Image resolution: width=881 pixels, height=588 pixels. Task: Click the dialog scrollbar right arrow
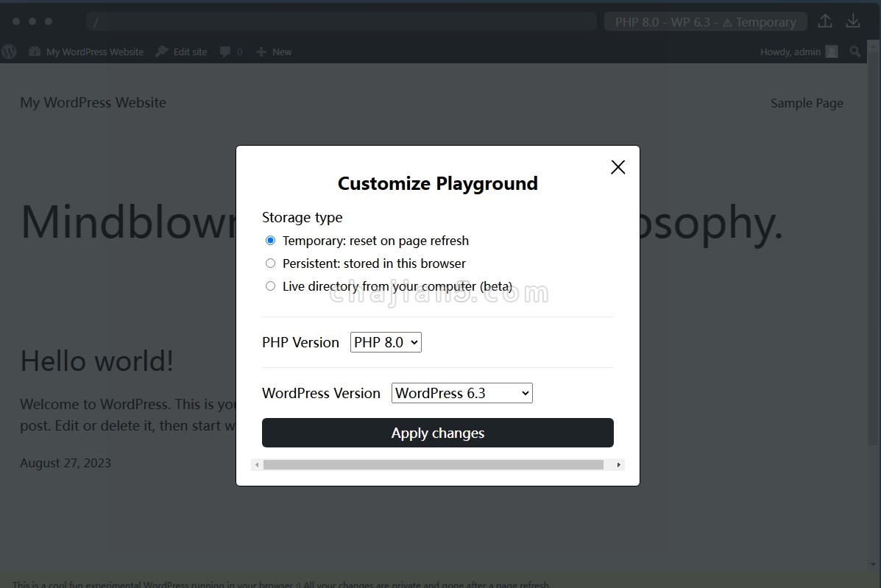(618, 465)
